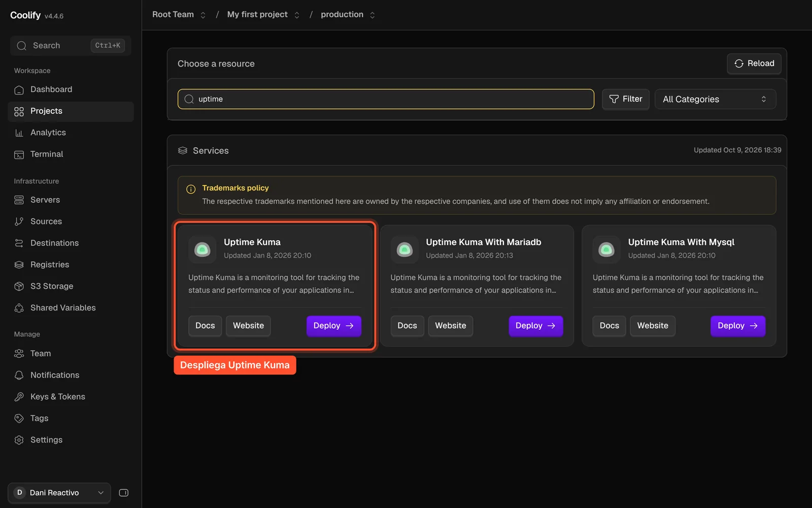Click the Shared Variables icon
The height and width of the screenshot is (508, 812).
click(x=19, y=308)
